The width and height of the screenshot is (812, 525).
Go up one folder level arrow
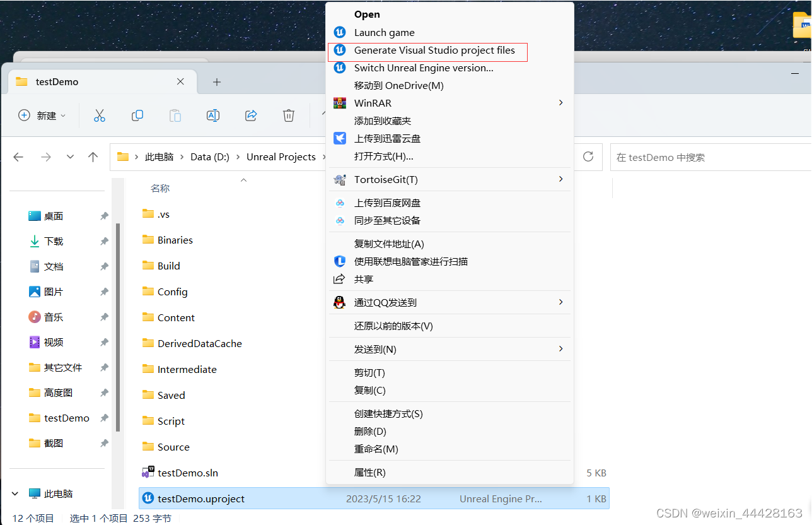93,157
